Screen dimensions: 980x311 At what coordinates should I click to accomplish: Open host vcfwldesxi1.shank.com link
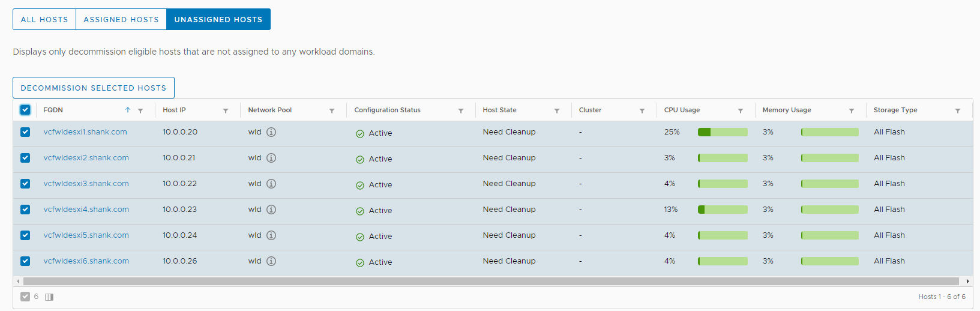[x=85, y=132]
